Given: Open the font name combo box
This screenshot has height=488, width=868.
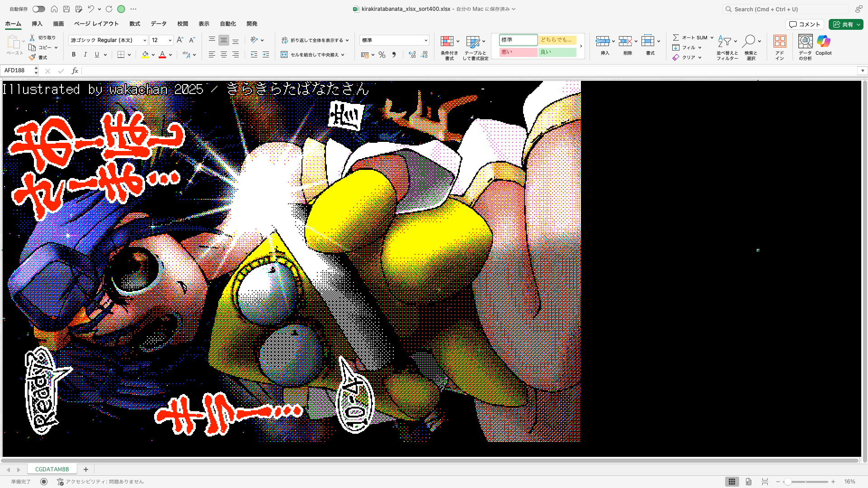Looking at the screenshot, I should click(108, 40).
